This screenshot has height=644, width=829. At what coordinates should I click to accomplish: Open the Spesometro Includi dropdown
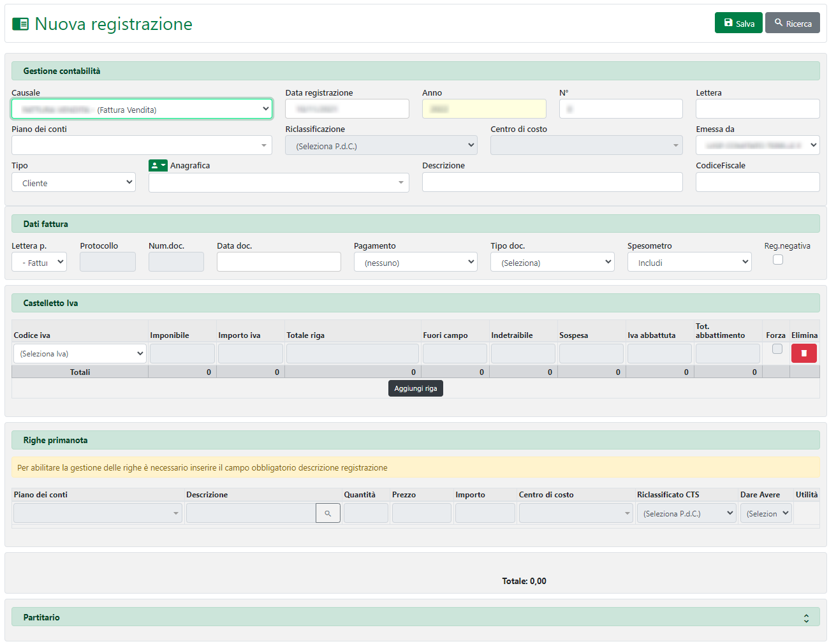(x=689, y=262)
